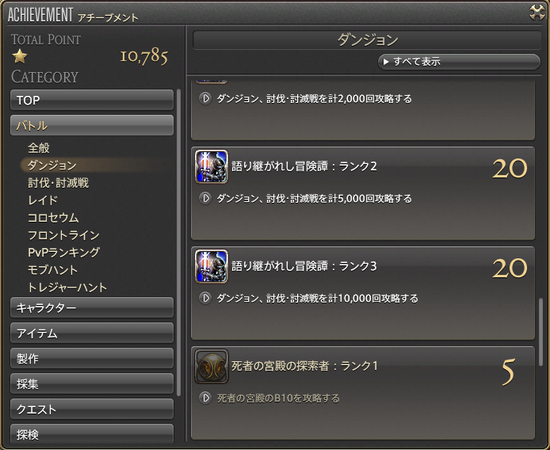Select the レイド subcategory
This screenshot has width=550, height=450.
[42, 200]
